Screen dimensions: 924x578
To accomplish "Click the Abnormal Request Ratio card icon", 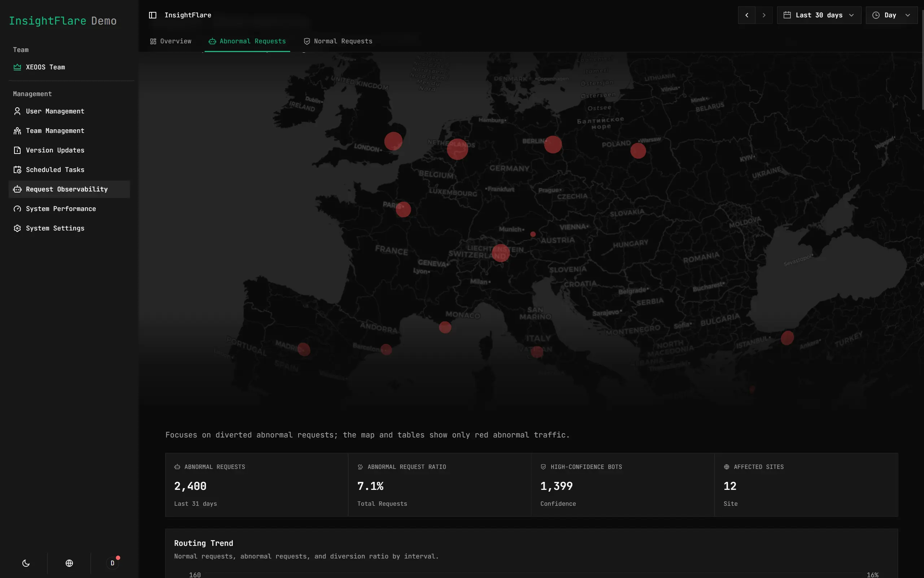I will click(x=360, y=467).
